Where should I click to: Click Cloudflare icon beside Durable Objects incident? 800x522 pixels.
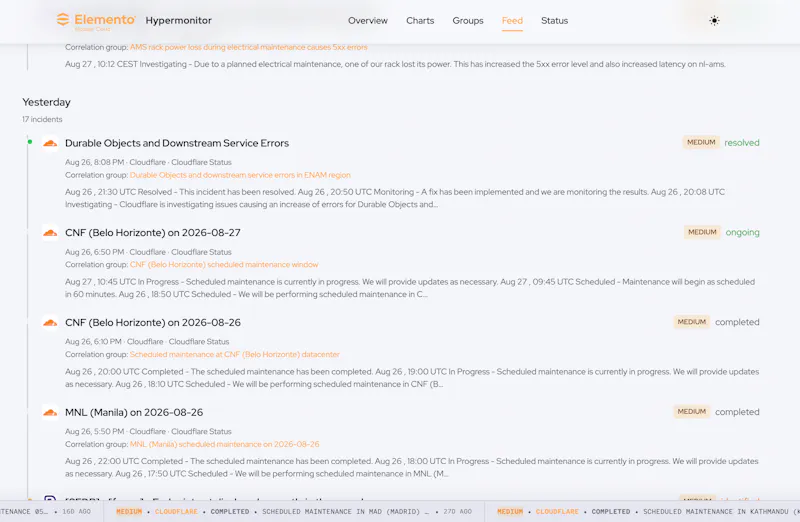click(50, 143)
